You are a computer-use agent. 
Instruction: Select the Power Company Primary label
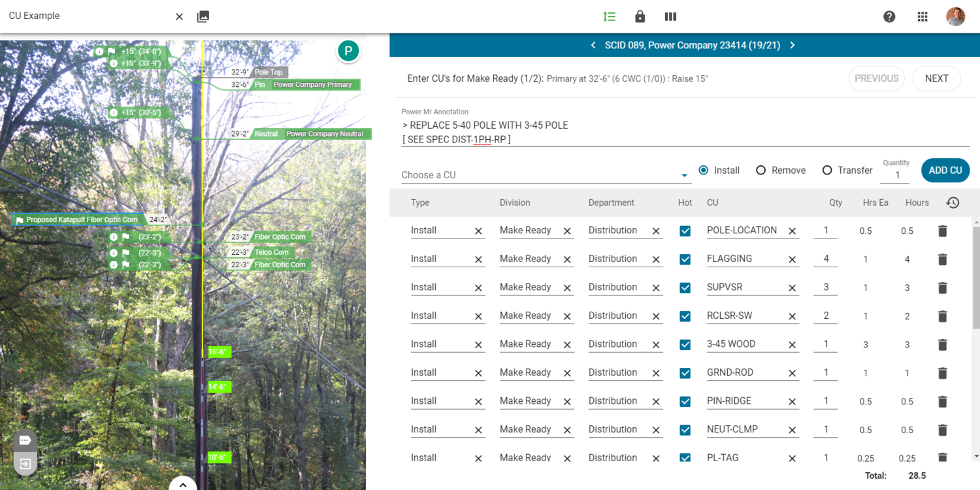coord(312,85)
